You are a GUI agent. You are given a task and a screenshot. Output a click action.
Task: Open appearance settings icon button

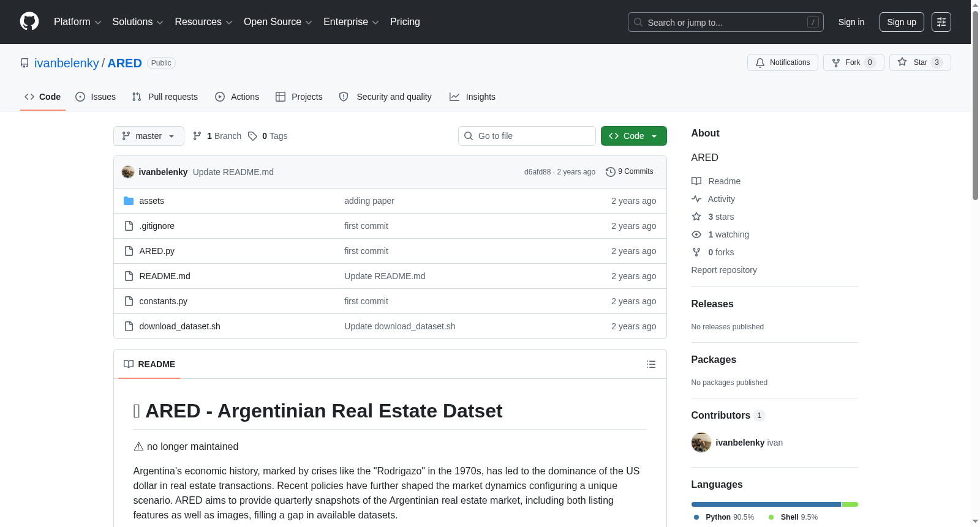click(941, 22)
